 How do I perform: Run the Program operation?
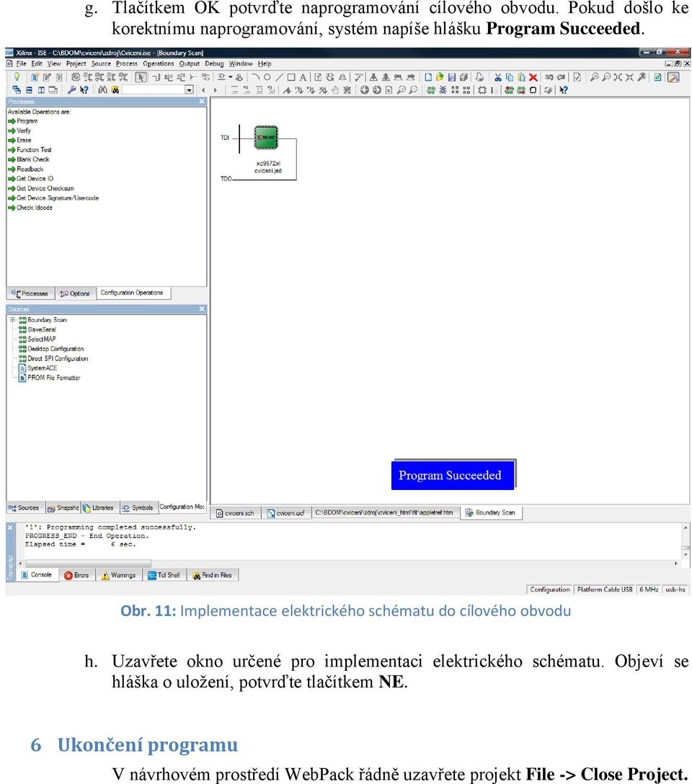(x=23, y=121)
